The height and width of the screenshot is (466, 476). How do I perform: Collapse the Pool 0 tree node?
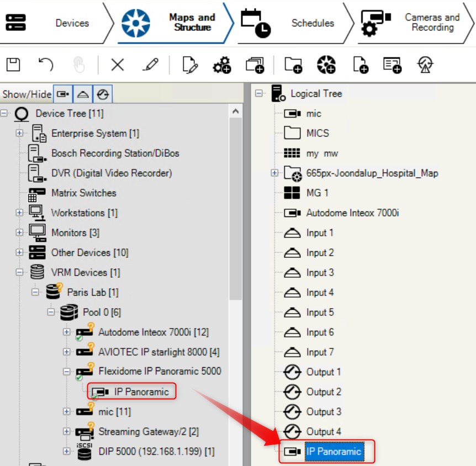[51, 313]
